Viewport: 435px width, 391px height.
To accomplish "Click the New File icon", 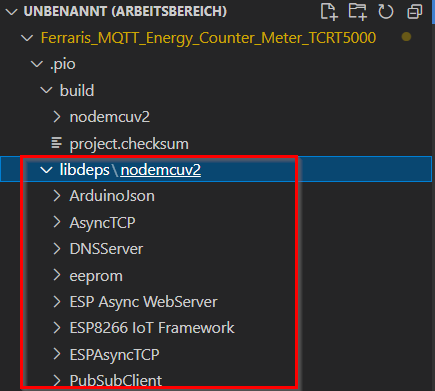I will (x=329, y=12).
